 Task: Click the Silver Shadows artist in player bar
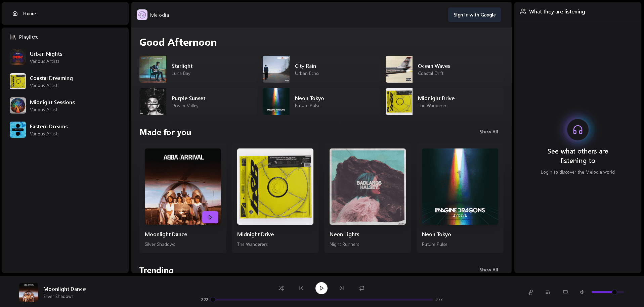[58, 296]
